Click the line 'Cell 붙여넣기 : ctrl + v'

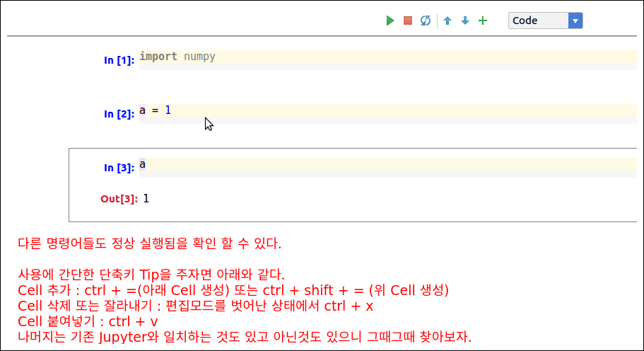(88, 321)
